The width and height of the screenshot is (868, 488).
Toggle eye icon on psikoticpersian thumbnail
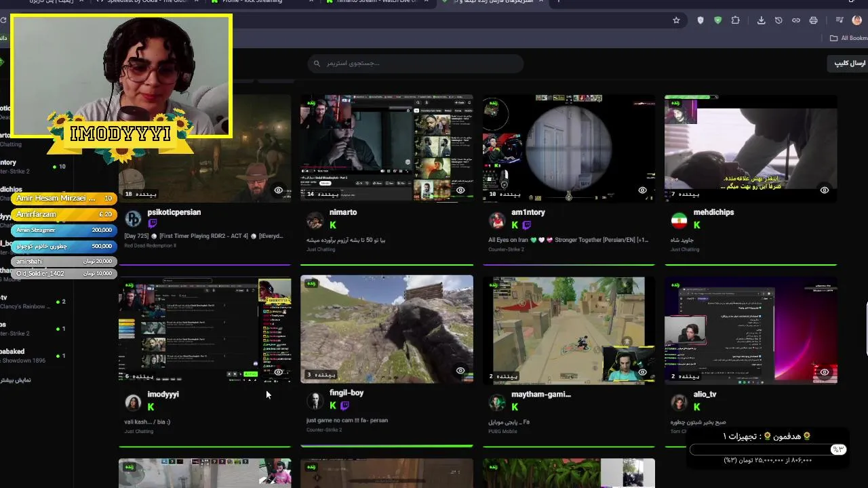(278, 190)
